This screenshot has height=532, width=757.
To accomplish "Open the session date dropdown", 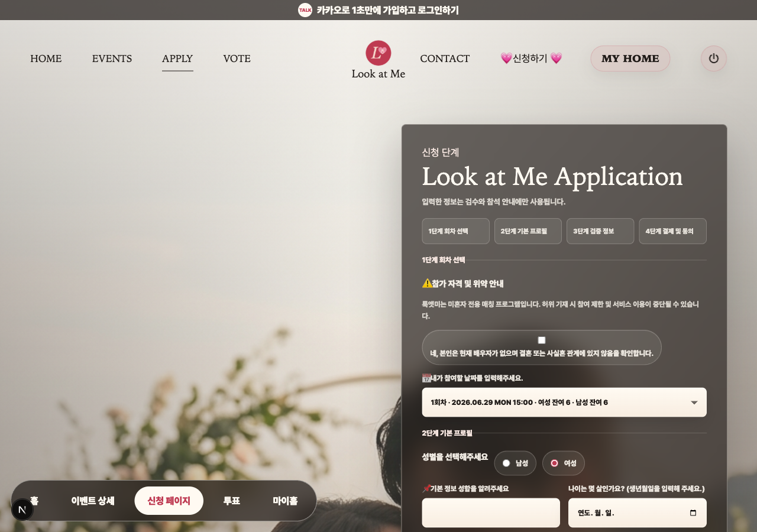I will pyautogui.click(x=564, y=403).
